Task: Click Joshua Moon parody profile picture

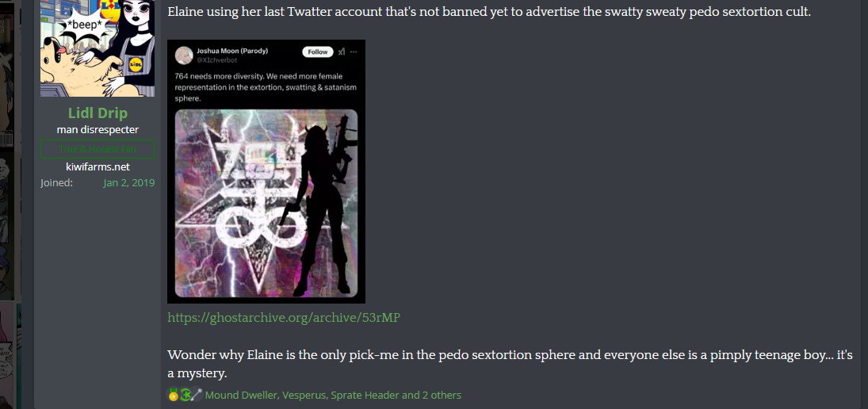Action: 184,55
